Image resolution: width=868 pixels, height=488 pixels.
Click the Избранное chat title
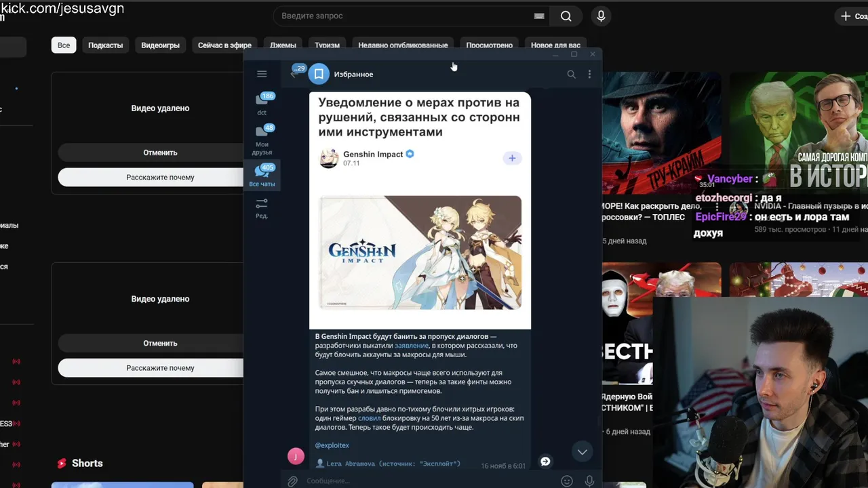pos(353,74)
